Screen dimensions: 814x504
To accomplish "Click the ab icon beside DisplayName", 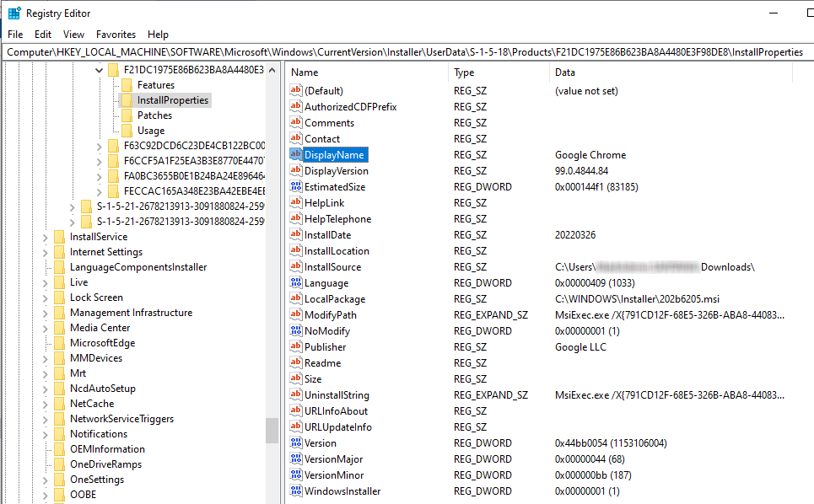I will (x=296, y=154).
